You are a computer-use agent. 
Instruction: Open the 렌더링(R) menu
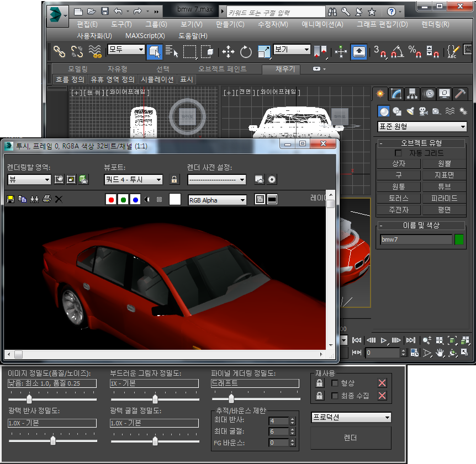[x=435, y=24]
